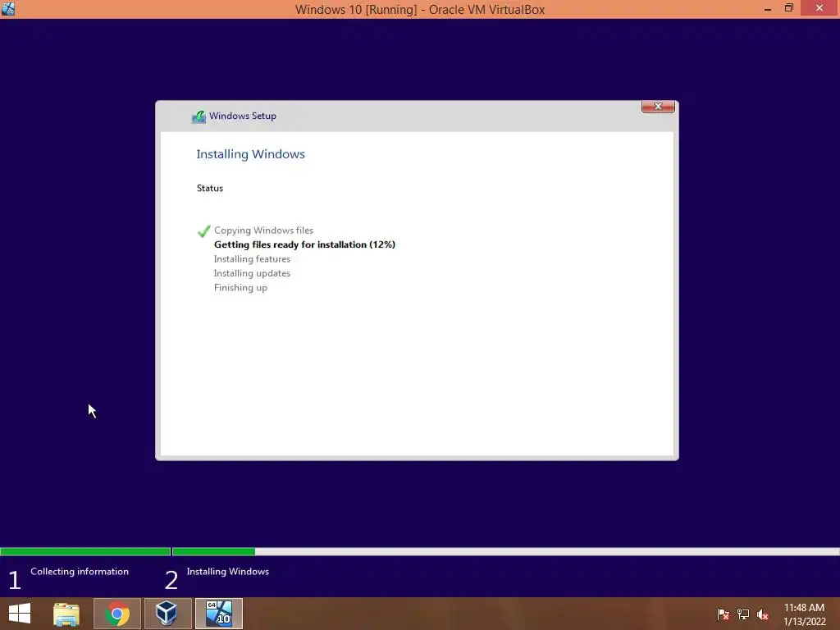Viewport: 840px width, 630px height.
Task: Click the muted volume tray icon
Action: point(763,614)
